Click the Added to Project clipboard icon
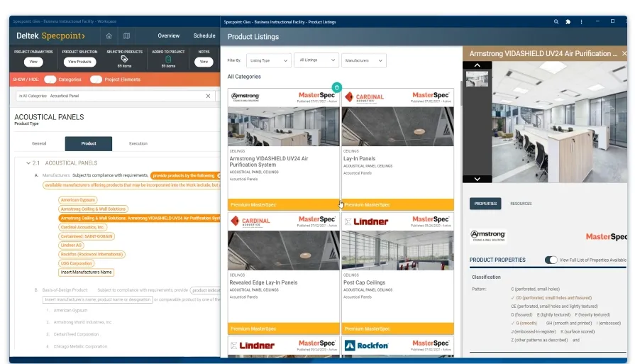The height and width of the screenshot is (364, 635). (168, 59)
